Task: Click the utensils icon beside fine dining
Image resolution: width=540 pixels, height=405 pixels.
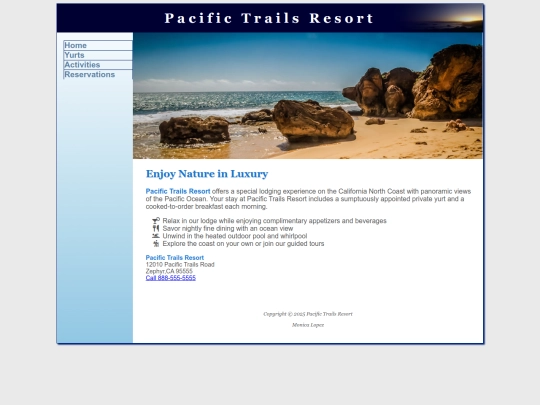Action: tap(156, 228)
